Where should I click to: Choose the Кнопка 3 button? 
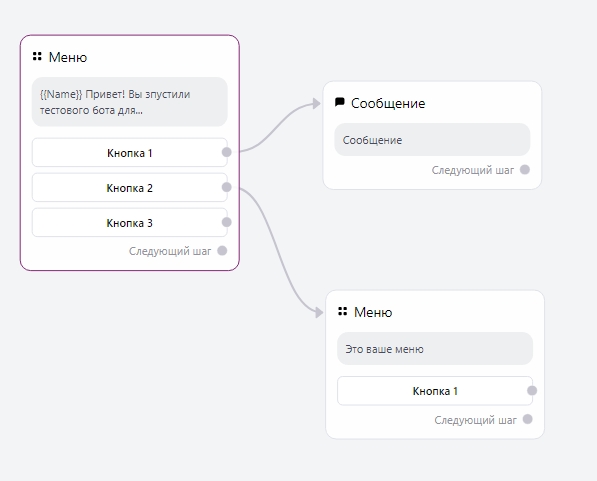(129, 222)
